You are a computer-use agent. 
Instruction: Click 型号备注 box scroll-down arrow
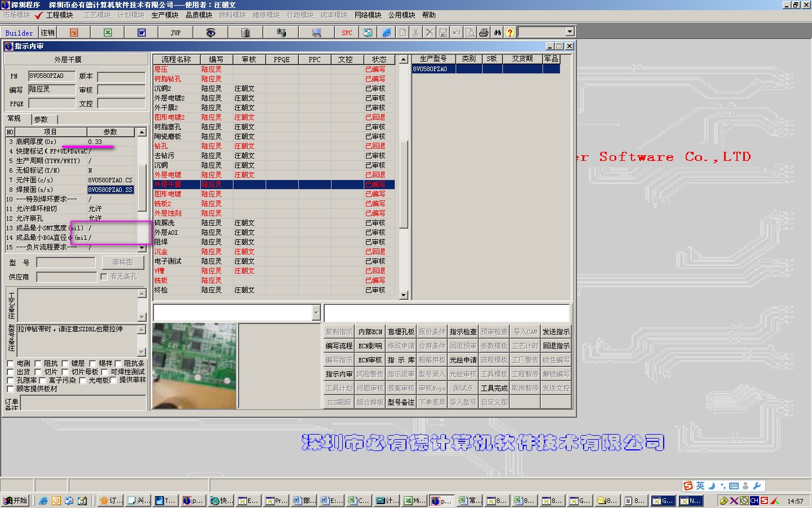tap(142, 352)
